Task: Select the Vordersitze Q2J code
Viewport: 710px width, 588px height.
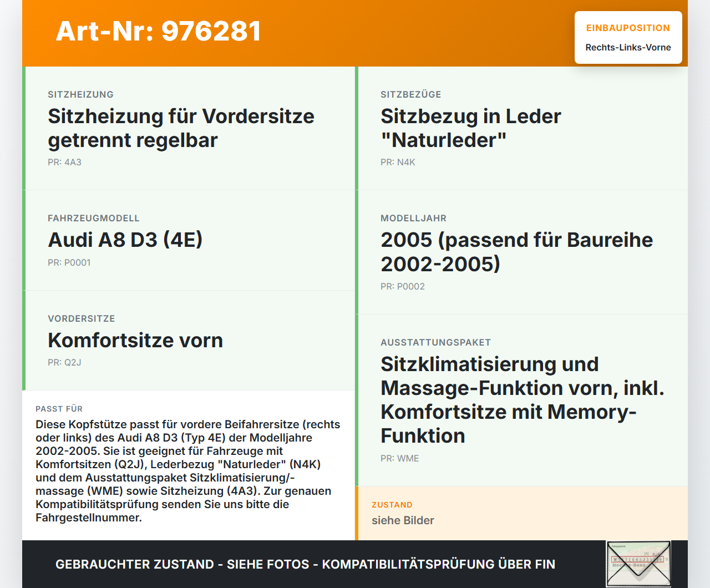Action: 64,362
